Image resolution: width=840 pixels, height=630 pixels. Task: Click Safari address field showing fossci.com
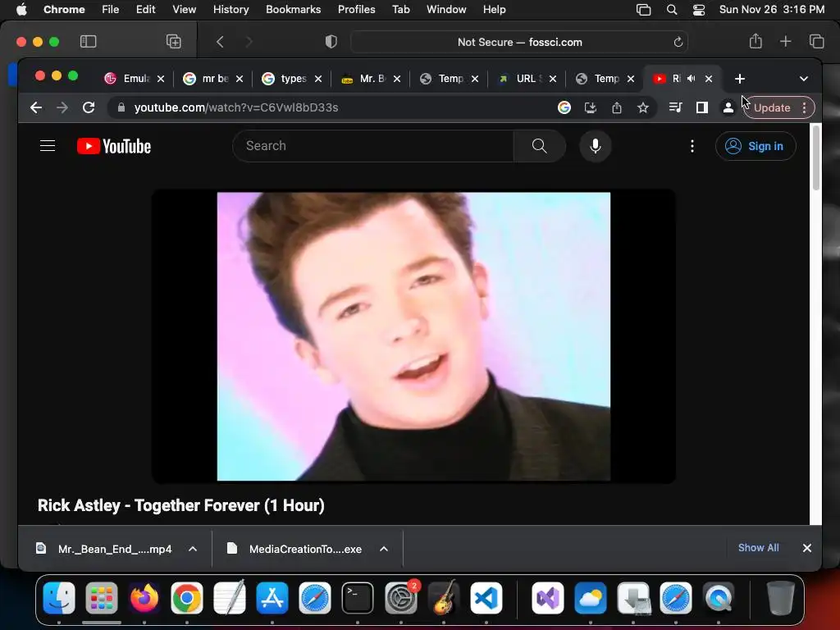click(x=519, y=42)
